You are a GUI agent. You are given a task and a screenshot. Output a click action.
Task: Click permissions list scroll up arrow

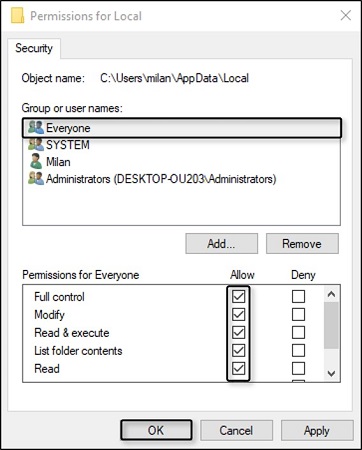pos(331,294)
